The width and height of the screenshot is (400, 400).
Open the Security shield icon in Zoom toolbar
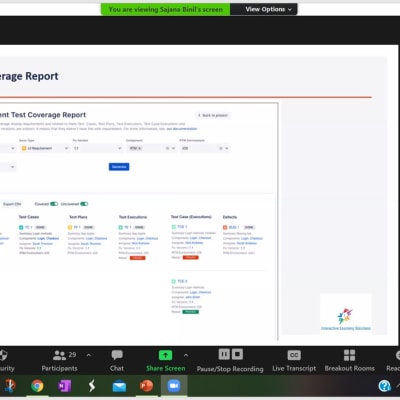pos(3,355)
